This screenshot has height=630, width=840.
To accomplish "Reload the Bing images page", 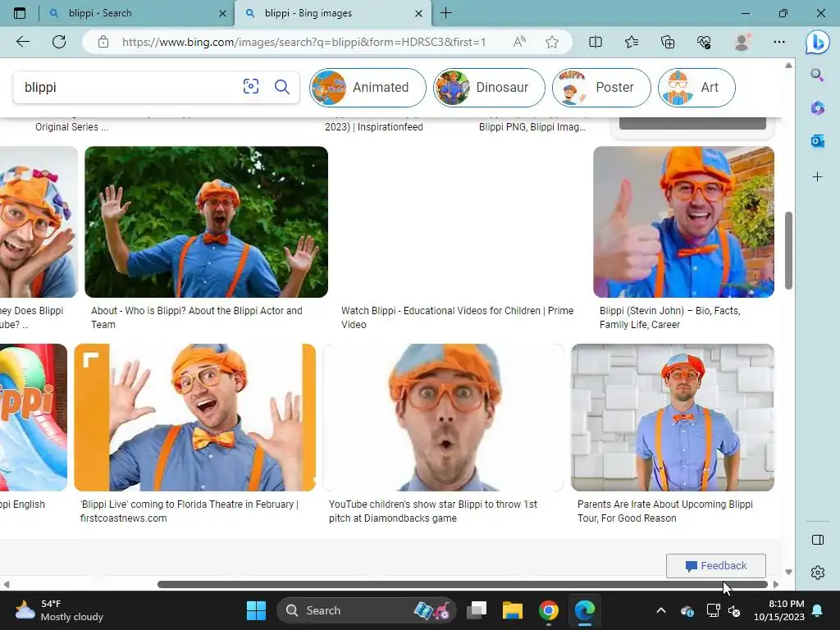I will point(59,42).
